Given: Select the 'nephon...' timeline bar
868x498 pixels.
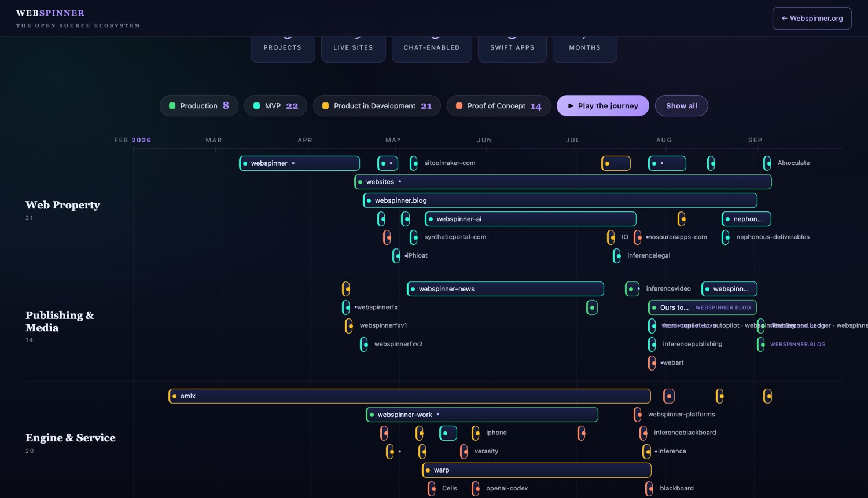Looking at the screenshot, I should pos(746,219).
